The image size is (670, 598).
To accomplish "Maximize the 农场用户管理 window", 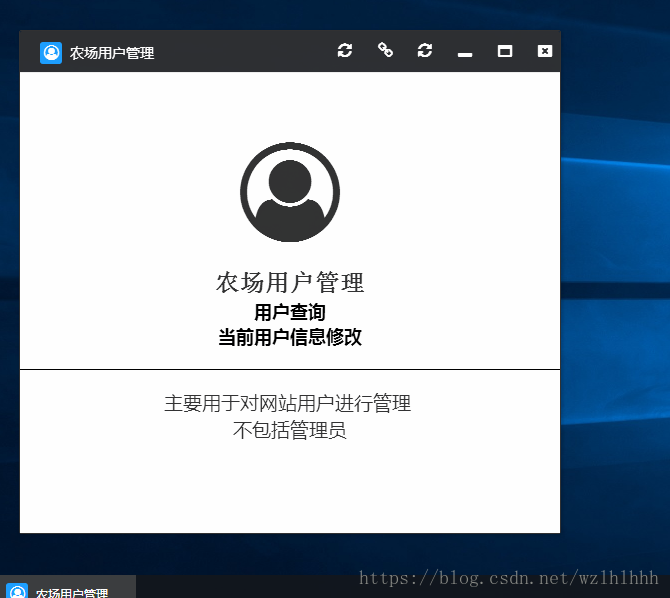I will (505, 51).
